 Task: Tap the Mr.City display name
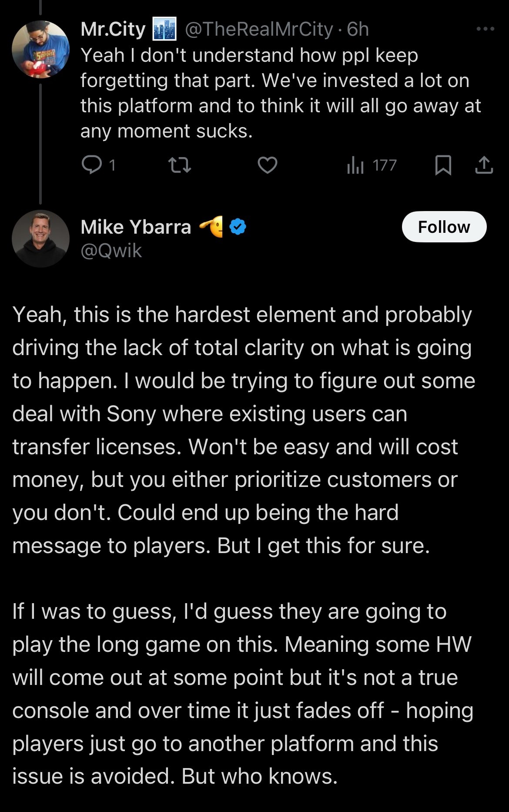pyautogui.click(x=113, y=29)
